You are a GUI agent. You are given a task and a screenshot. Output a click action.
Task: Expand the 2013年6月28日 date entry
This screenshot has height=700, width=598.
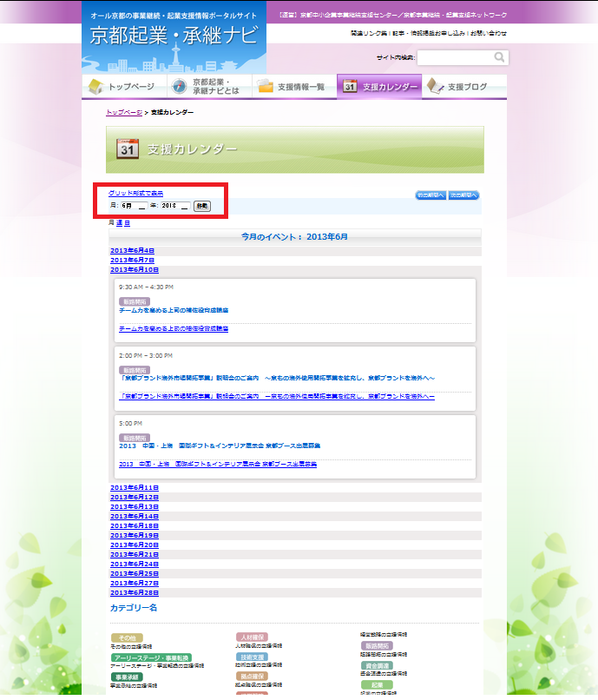(135, 592)
